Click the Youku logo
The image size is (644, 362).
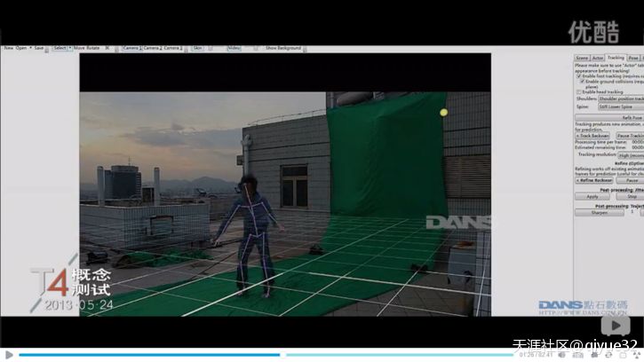click(x=593, y=31)
